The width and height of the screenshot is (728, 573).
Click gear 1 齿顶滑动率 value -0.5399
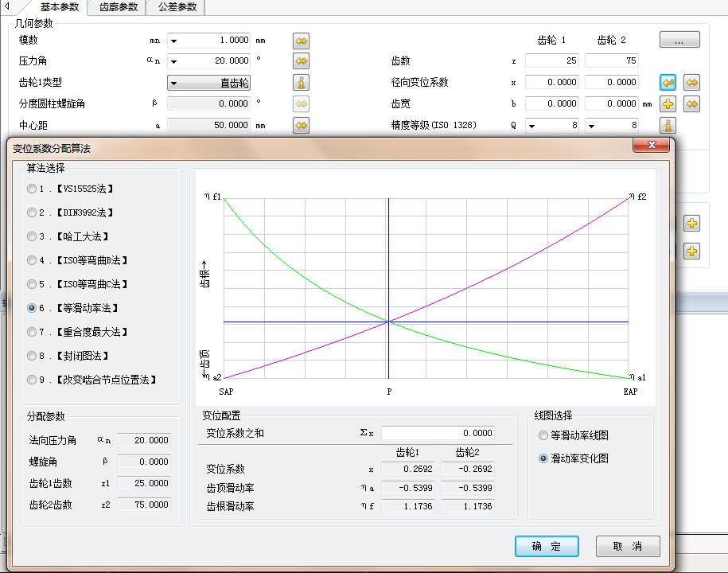[407, 488]
